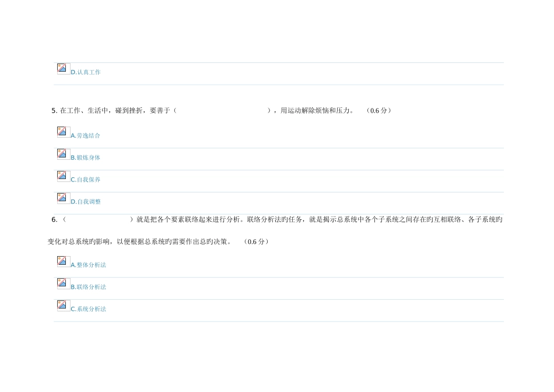Viewport: 554px width, 392px height.
Task: Click the blank parentheses in question 6
Action: point(98,220)
